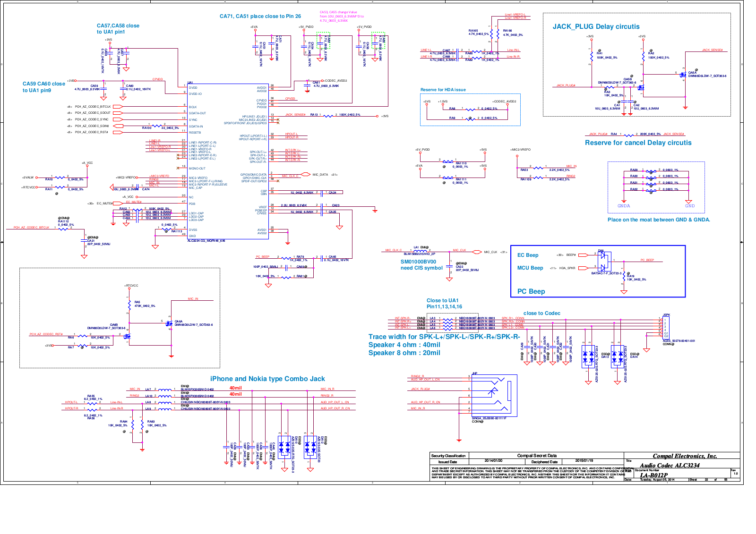Click the 'CODEC_AVDD2' power label near CA61
Viewport: 756px width, 534px height.
[336, 81]
